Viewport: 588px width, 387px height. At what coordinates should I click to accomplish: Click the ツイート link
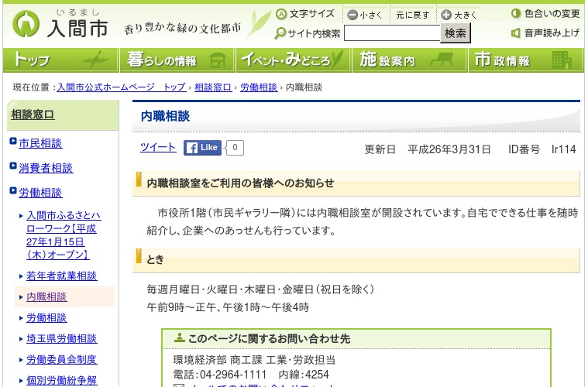pos(157,148)
